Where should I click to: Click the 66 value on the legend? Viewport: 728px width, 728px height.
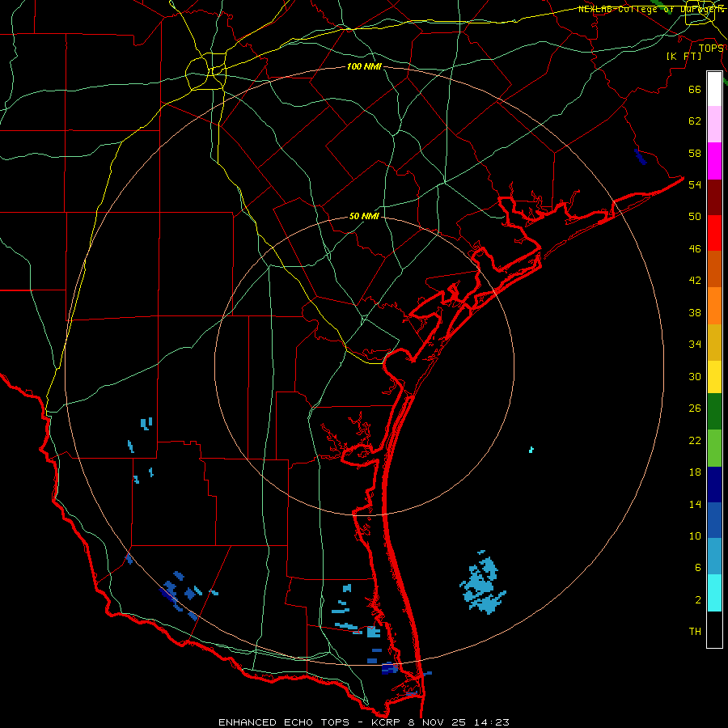(x=695, y=90)
